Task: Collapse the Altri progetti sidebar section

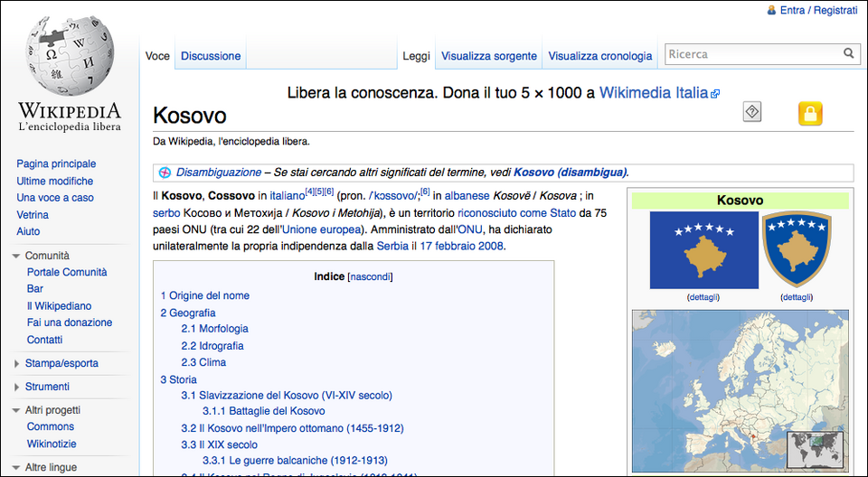Action: [x=16, y=410]
